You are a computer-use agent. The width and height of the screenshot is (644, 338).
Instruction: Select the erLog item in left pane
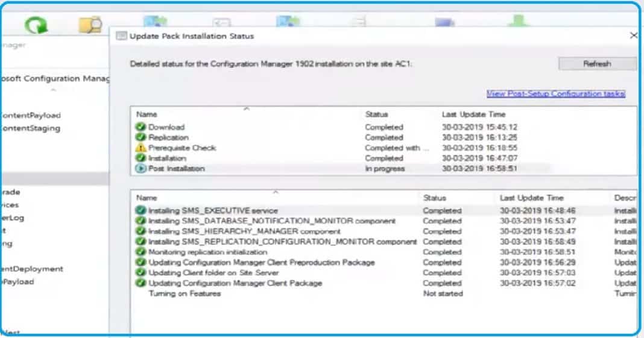coord(13,218)
